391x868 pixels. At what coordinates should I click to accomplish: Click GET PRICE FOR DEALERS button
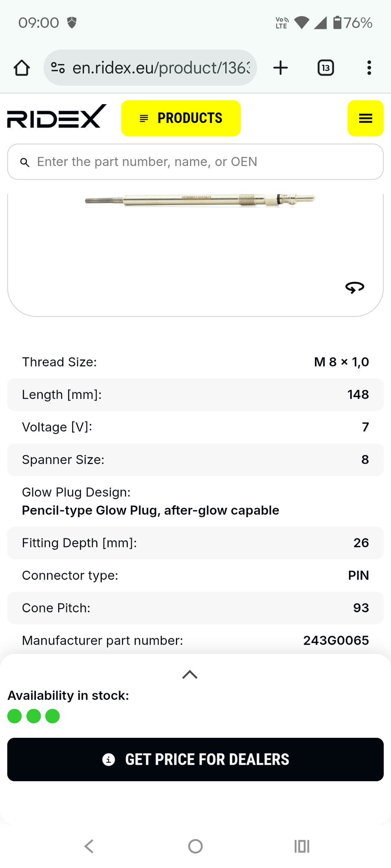[195, 759]
